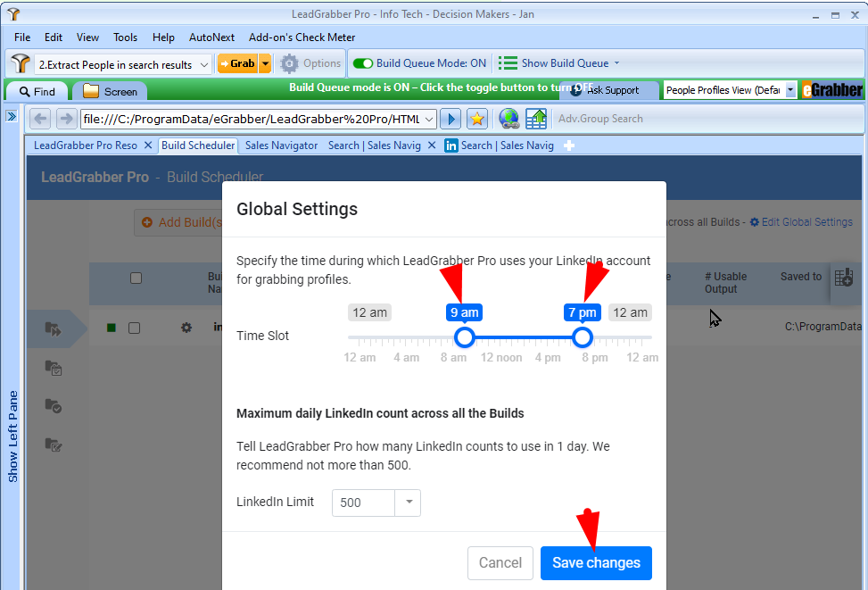The width and height of the screenshot is (868, 590).
Task: Open the extraction mode dropdown
Action: pos(203,65)
